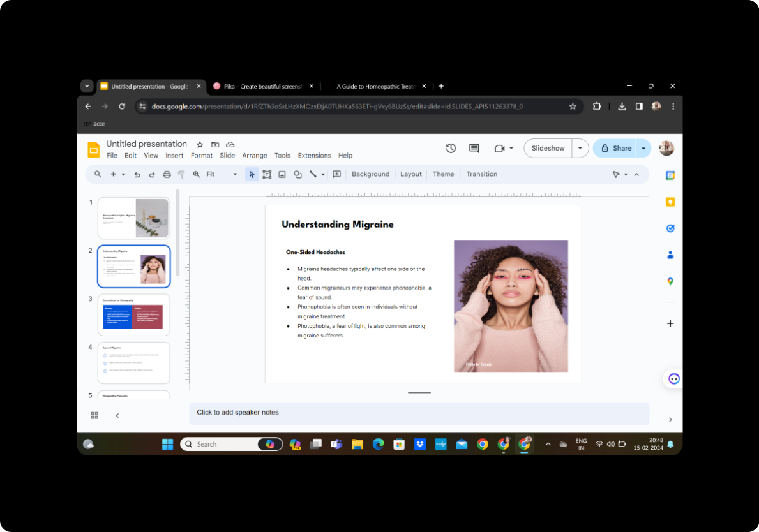Open the Insert menu
This screenshot has width=759, height=532.
click(174, 156)
